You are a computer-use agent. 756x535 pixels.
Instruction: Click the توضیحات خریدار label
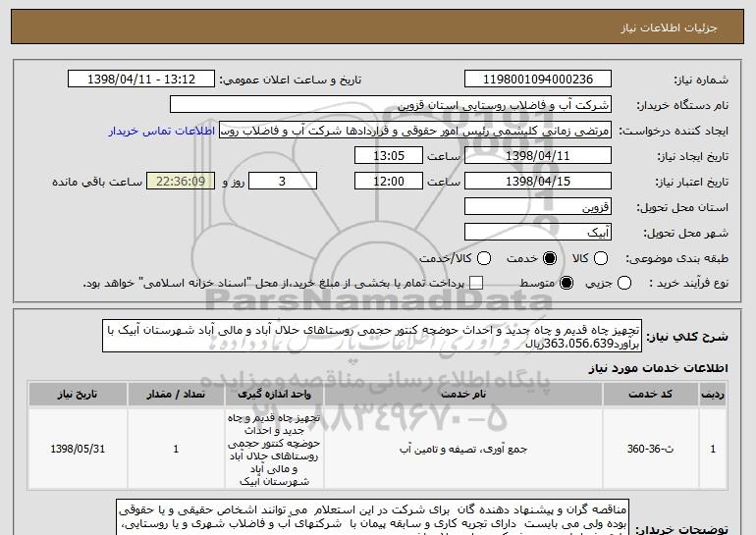[681, 529]
